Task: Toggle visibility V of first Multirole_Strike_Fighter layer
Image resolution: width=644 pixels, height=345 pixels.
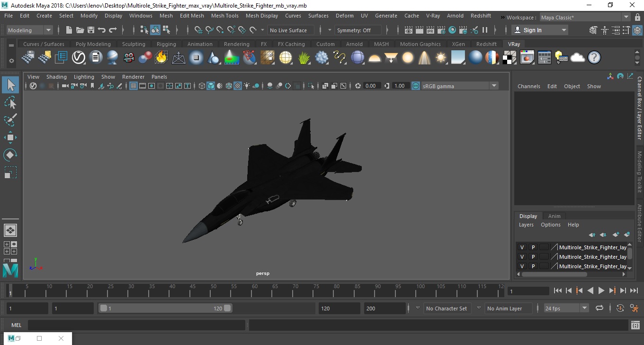Action: [x=522, y=247]
